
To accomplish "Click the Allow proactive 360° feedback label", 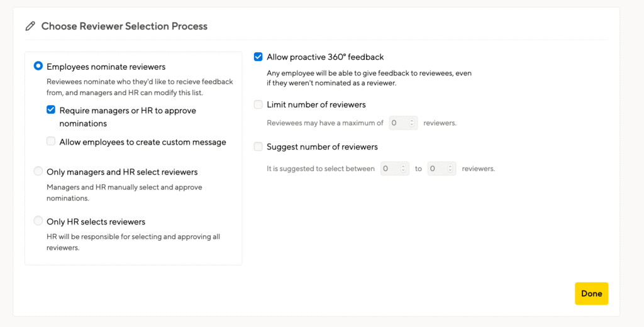I will point(325,57).
